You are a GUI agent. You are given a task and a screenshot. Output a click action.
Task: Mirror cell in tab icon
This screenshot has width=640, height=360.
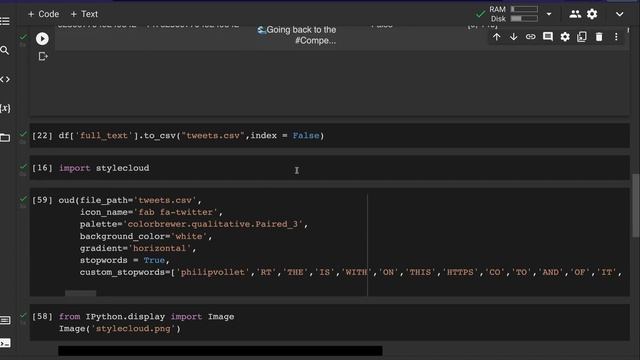tap(582, 37)
